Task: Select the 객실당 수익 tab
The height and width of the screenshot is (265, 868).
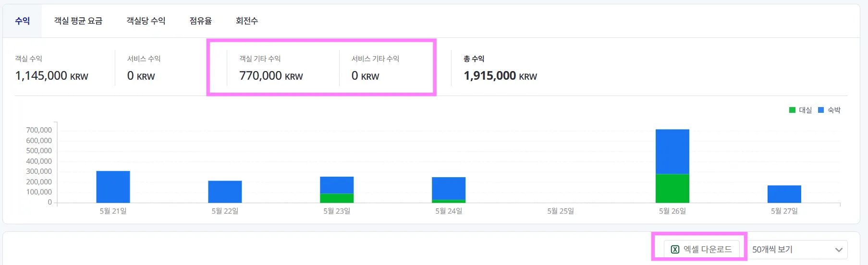Action: [146, 21]
